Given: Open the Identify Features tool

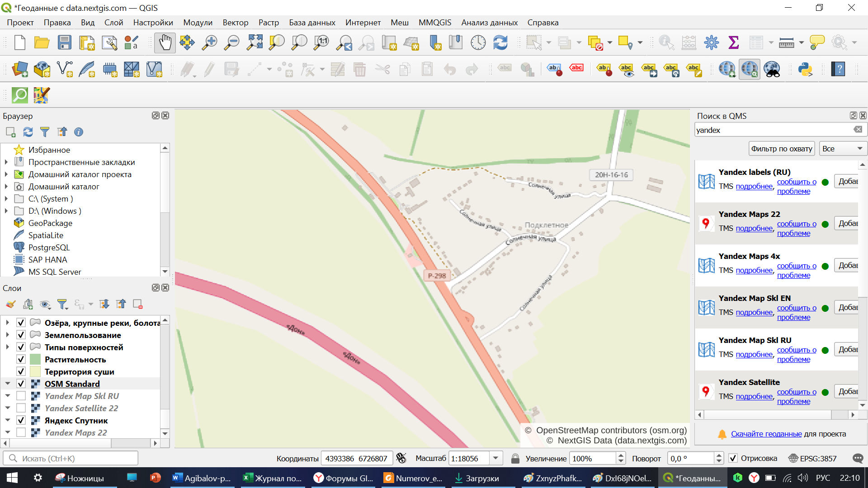Looking at the screenshot, I should pos(666,43).
